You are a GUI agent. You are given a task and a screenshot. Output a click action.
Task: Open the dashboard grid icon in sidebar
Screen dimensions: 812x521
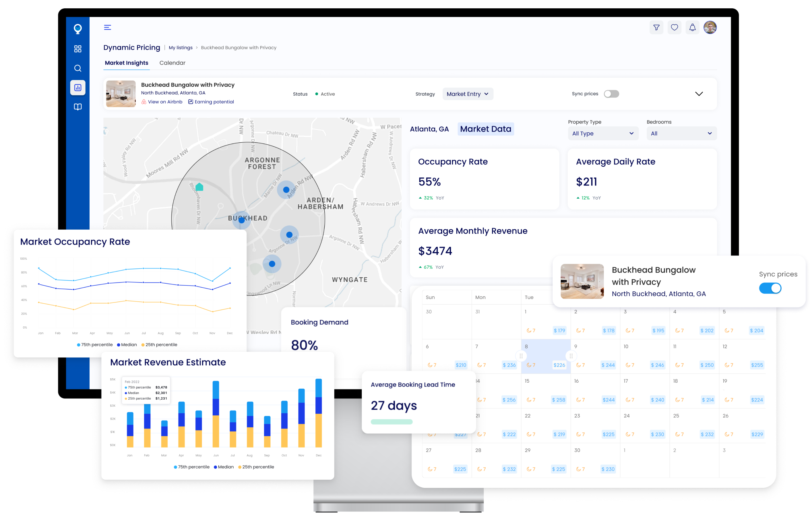[x=78, y=49]
